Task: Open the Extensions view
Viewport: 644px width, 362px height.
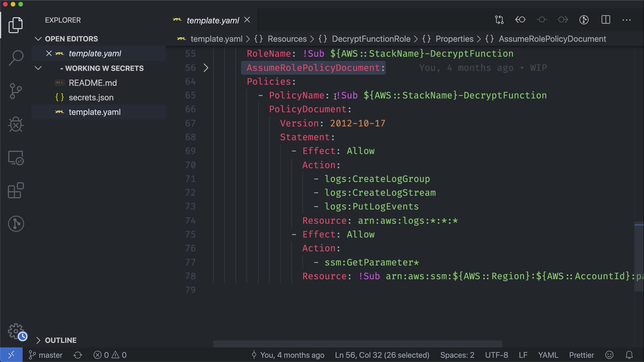Action: 16,191
